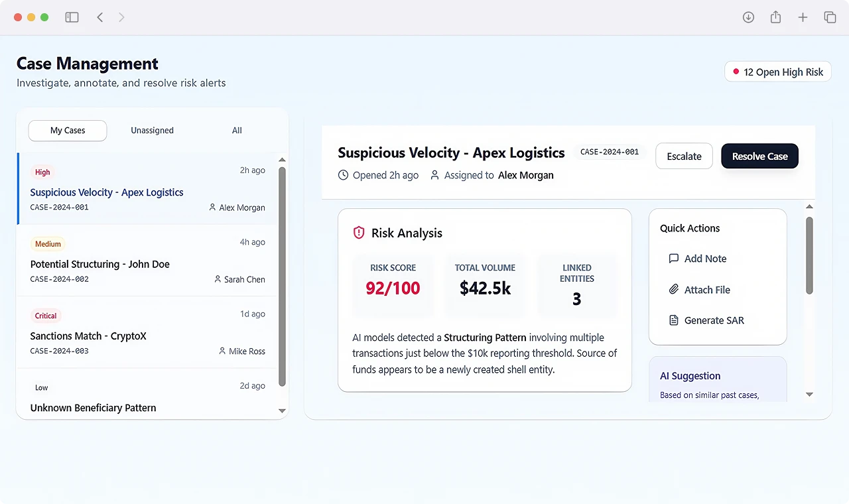This screenshot has height=504, width=849.
Task: Click the Medium severity tag
Action: [48, 244]
